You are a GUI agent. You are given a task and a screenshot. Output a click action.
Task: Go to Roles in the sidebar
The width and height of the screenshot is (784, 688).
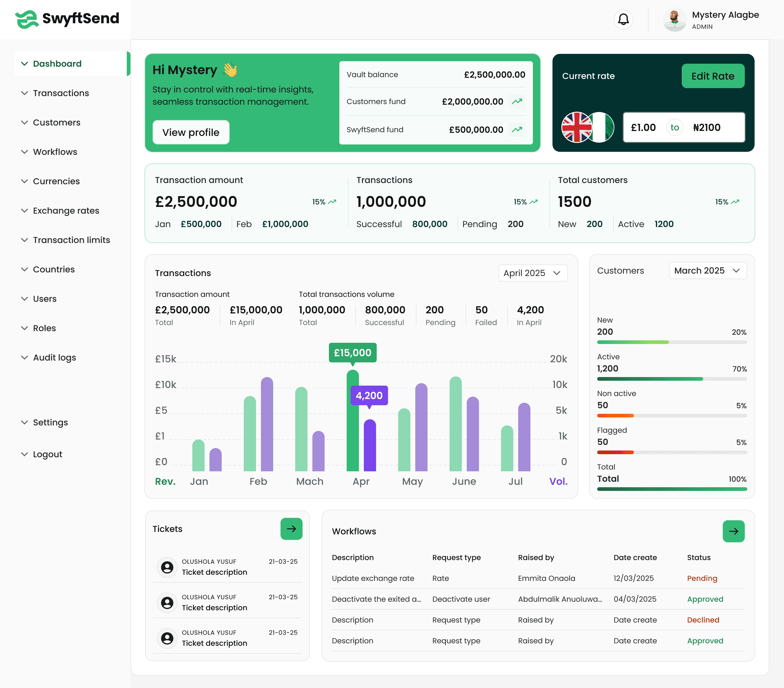[x=44, y=328]
